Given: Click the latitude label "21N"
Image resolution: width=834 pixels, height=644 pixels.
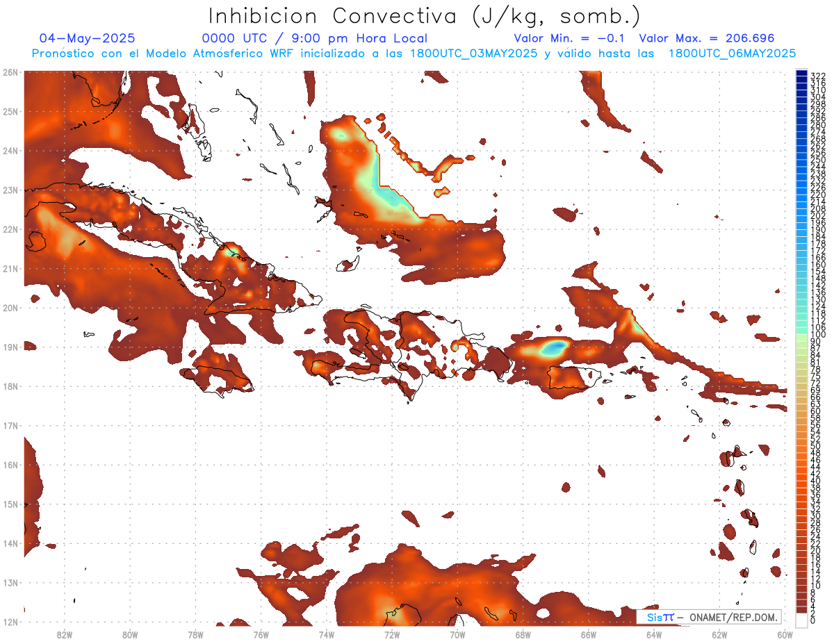Looking at the screenshot, I should coord(10,268).
